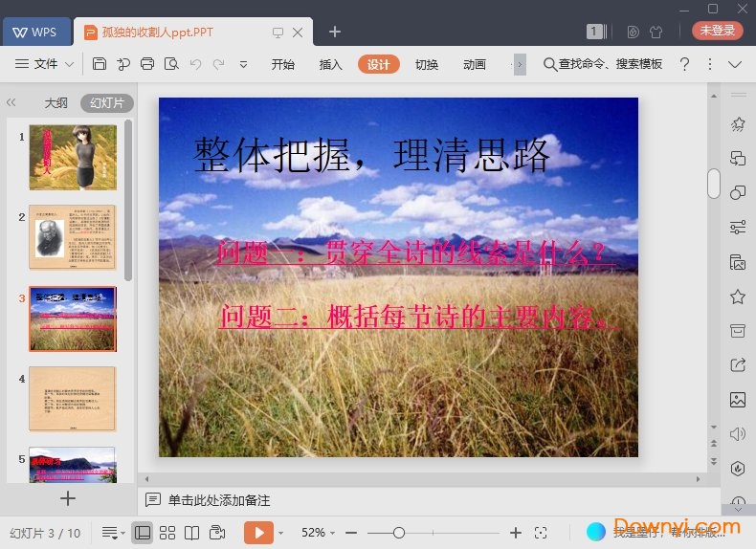Click the 未登录 login button

pyautogui.click(x=717, y=31)
